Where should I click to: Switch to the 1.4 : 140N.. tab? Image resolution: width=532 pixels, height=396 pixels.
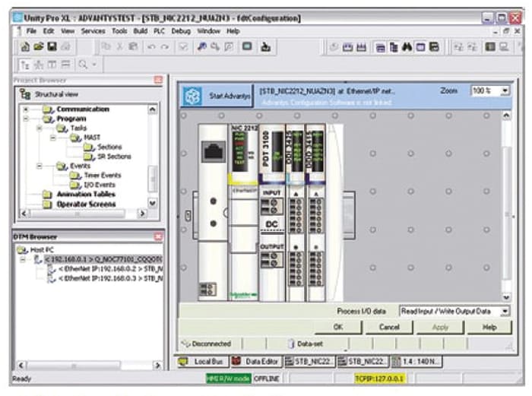point(416,361)
